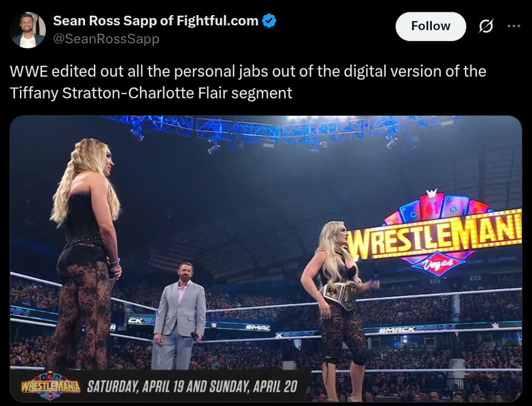532x406 pixels.
Task: Click the SmackDown LED ring apron text
Action: pos(417,329)
